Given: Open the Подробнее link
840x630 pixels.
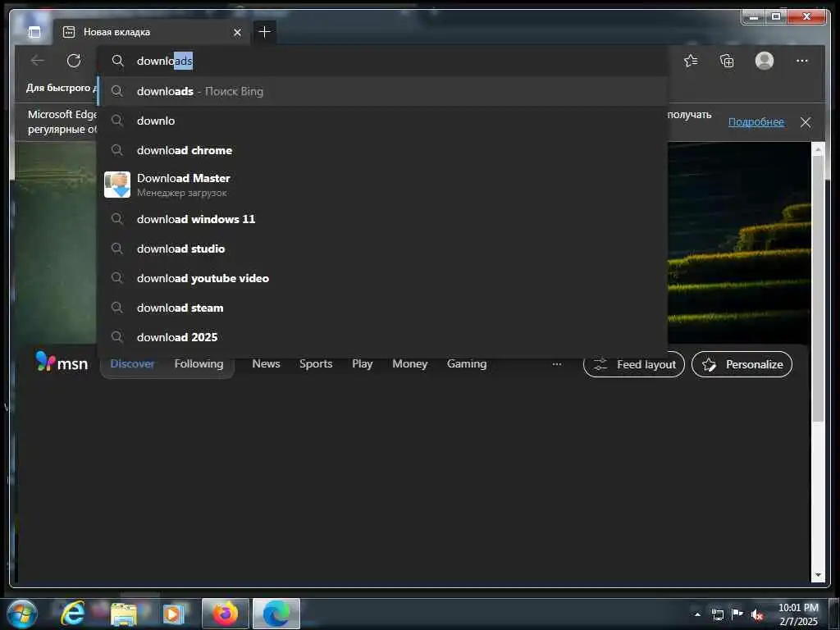Looking at the screenshot, I should tap(756, 122).
